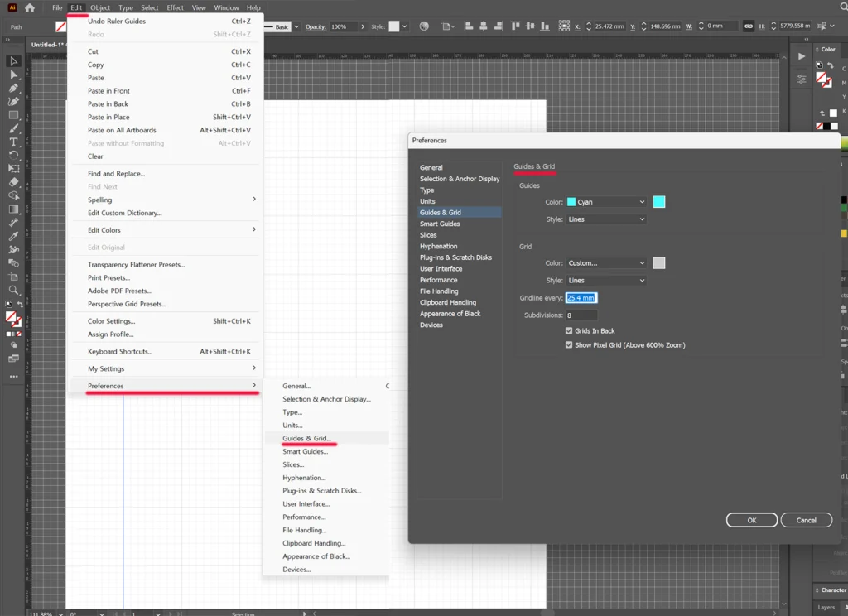848x616 pixels.
Task: Select the Paintbrush tool
Action: point(13,128)
